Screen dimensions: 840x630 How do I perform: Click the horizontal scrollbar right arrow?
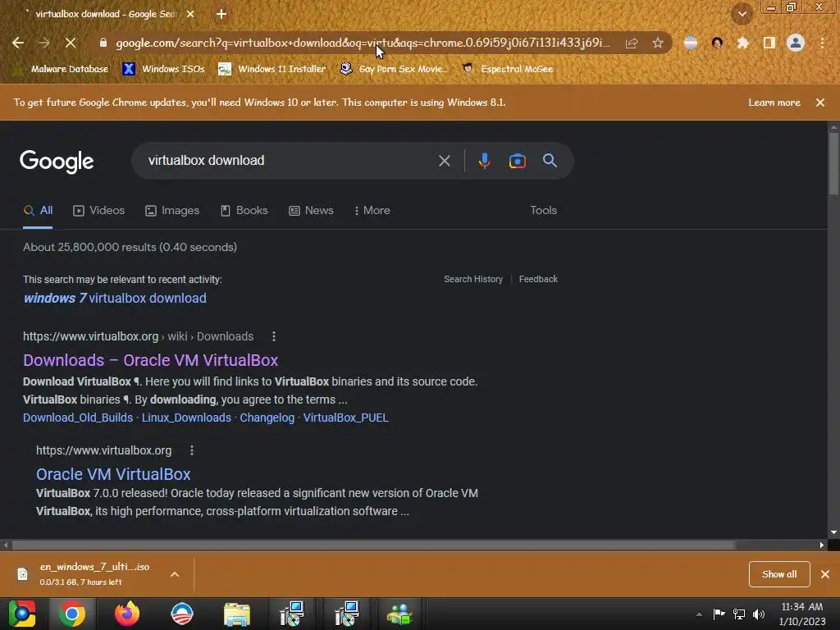[x=822, y=545]
